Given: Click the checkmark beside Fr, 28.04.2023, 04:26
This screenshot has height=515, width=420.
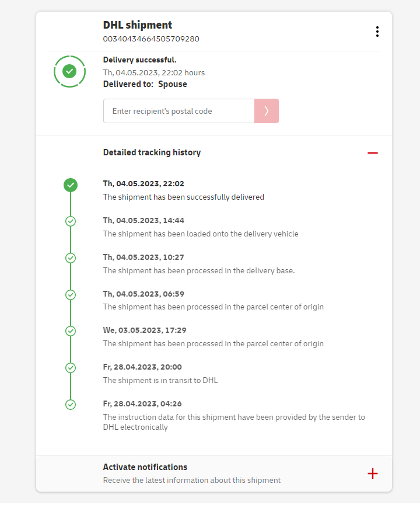Looking at the screenshot, I should click(x=71, y=404).
